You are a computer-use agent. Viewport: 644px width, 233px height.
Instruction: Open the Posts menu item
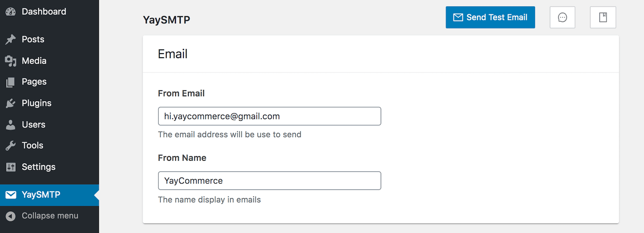click(33, 39)
